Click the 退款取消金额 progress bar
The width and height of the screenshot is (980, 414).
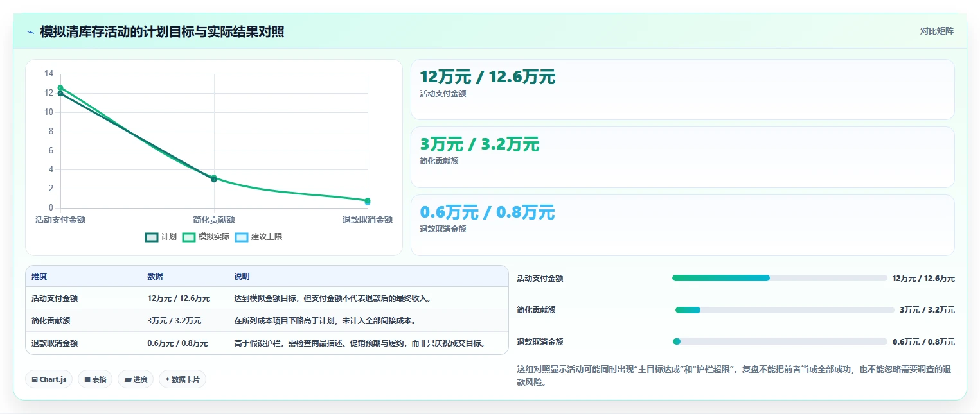pos(780,341)
